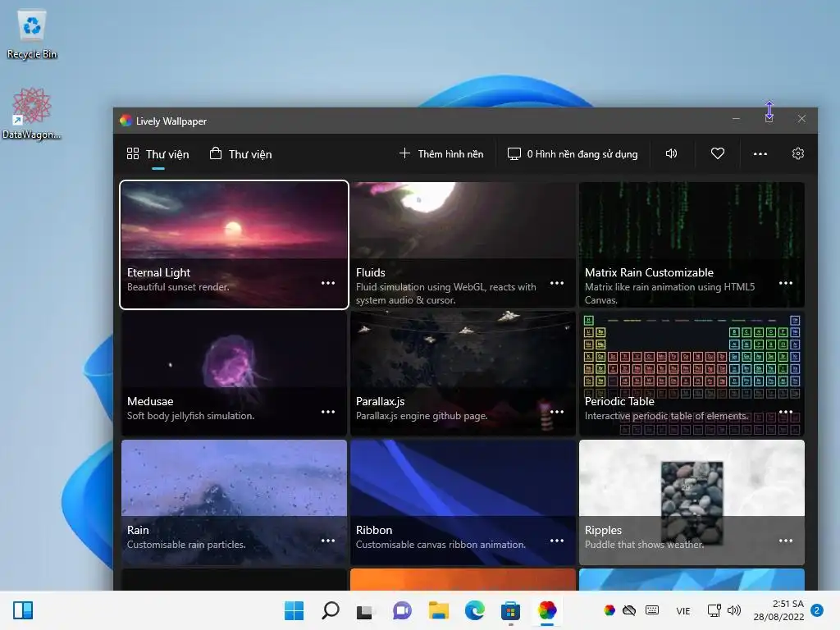
Task: Select the Recycle Bin desktop icon
Action: pos(32,34)
